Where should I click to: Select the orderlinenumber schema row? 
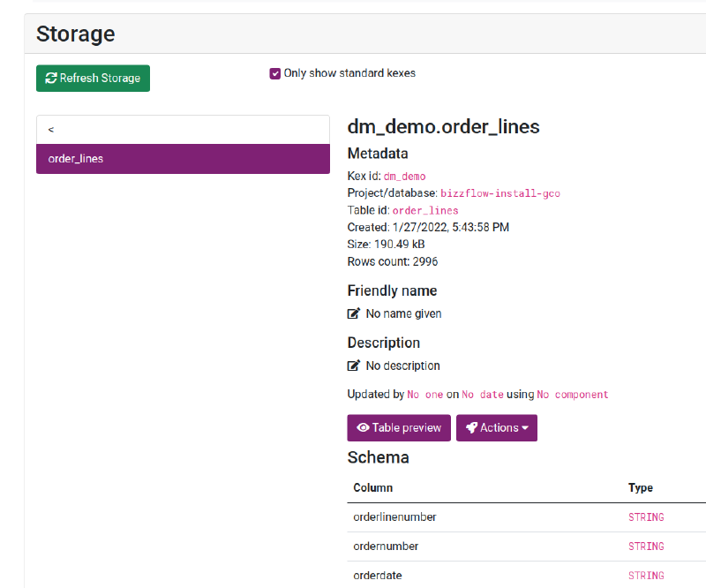coord(395,516)
